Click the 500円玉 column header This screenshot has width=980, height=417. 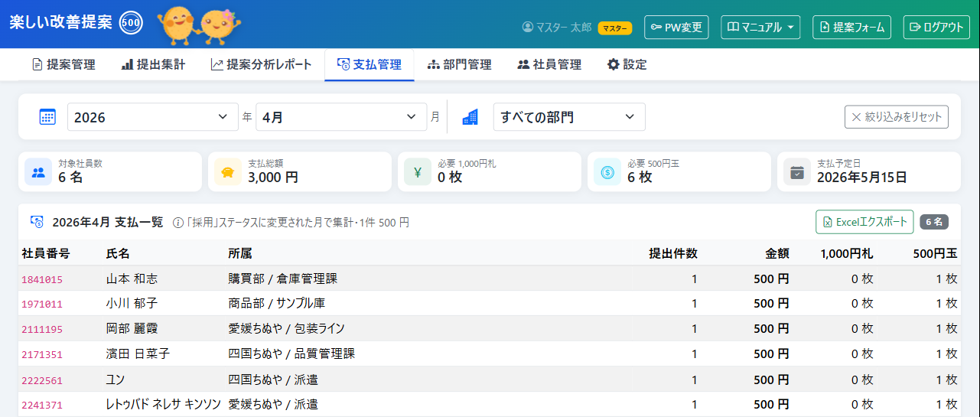tap(935, 253)
